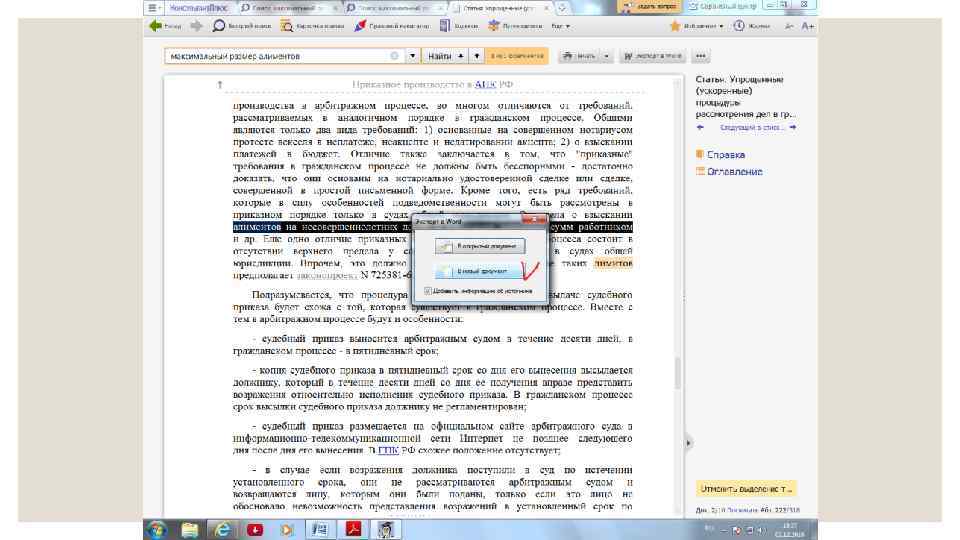Increase font size with A+ icon
This screenshot has width=960, height=540.
tap(808, 26)
